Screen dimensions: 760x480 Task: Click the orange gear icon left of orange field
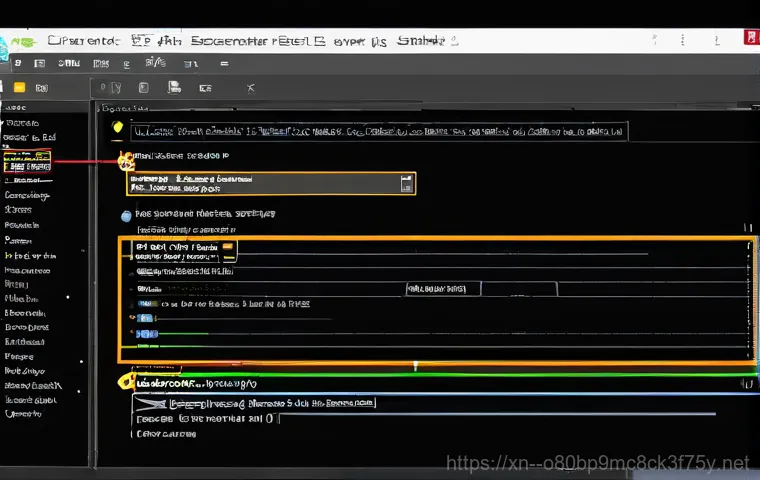pyautogui.click(x=126, y=160)
